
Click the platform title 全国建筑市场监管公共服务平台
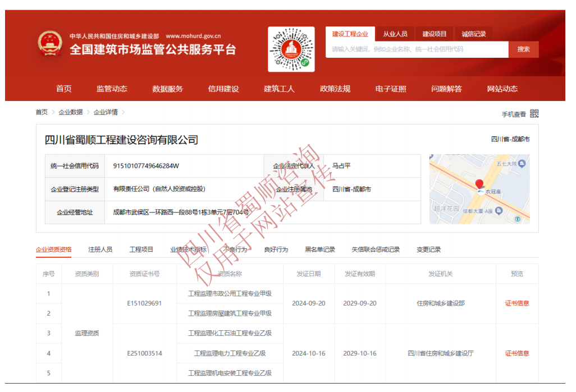[153, 49]
